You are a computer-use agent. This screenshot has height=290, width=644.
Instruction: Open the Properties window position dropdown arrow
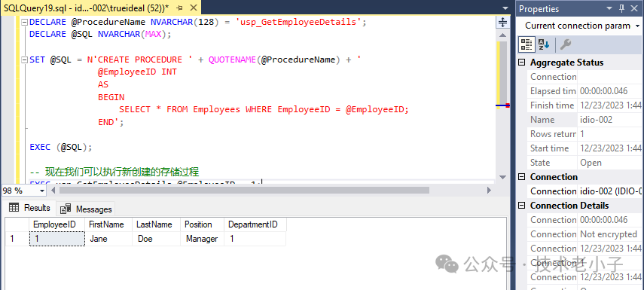pyautogui.click(x=609, y=8)
